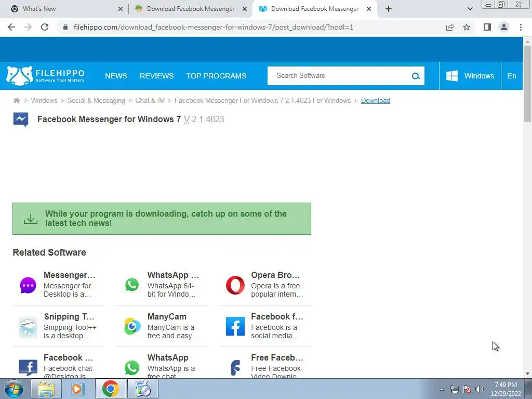Click the Chat & IM breadcrumb
Viewport: 532px width, 399px height.
pos(150,100)
